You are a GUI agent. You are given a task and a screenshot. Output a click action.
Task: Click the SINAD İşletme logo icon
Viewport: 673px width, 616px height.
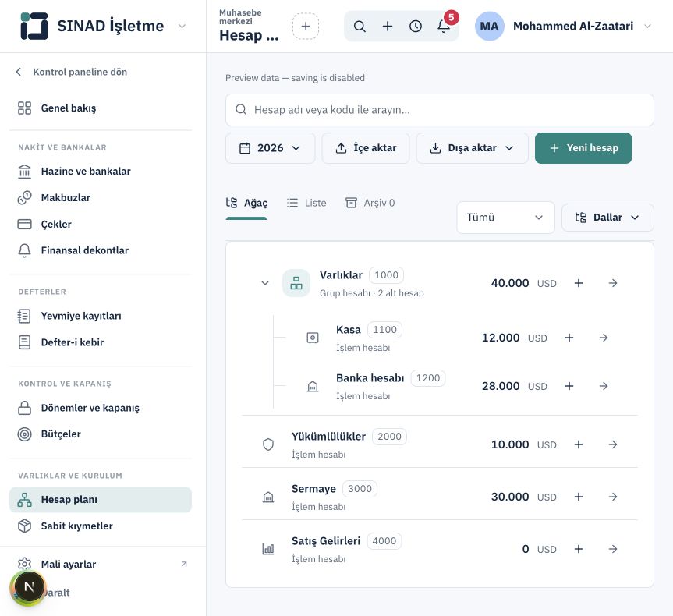[x=34, y=27]
